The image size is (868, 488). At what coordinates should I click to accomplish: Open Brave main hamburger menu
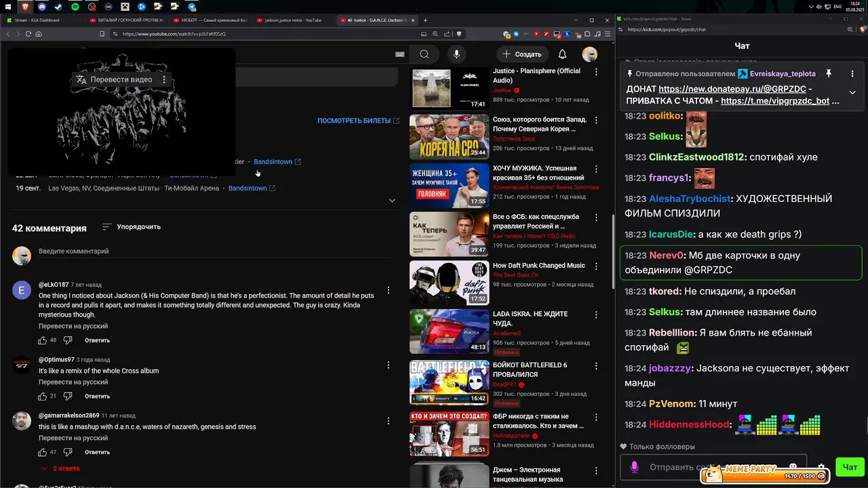coord(607,34)
